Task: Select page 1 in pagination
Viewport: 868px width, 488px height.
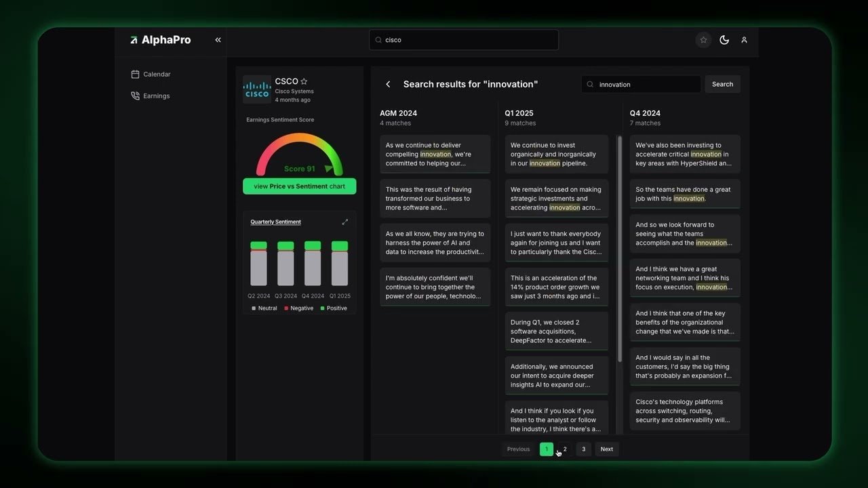Action: point(547,449)
